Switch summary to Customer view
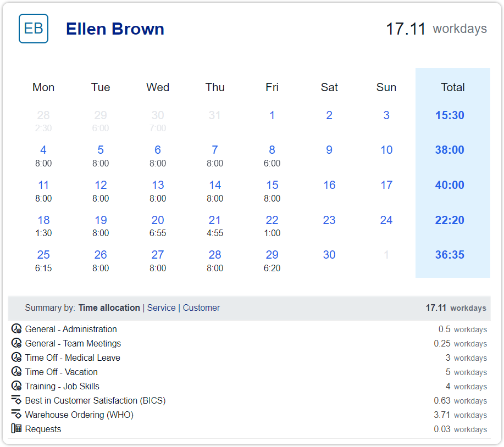The image size is (504, 447). (201, 308)
